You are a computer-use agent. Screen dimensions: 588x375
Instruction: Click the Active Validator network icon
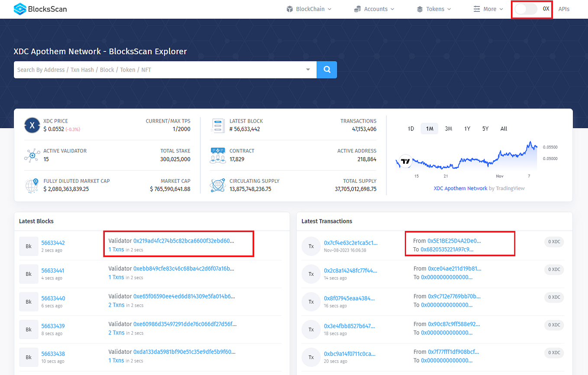(32, 155)
